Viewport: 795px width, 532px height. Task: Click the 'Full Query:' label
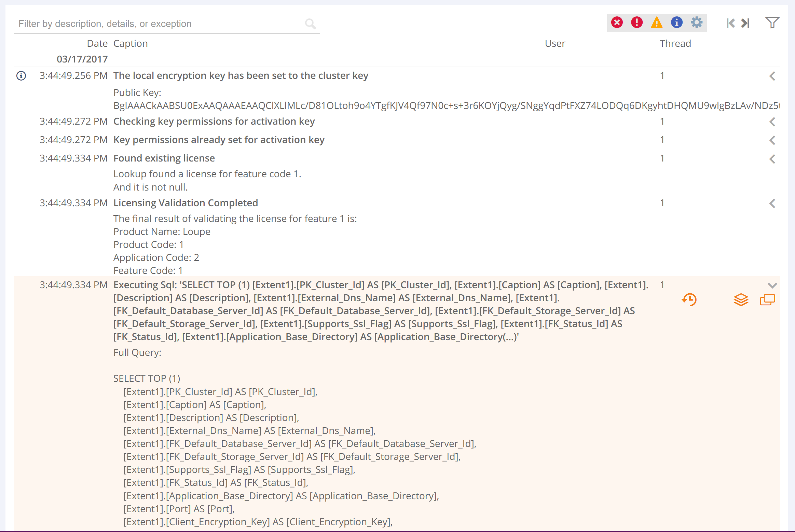137,352
